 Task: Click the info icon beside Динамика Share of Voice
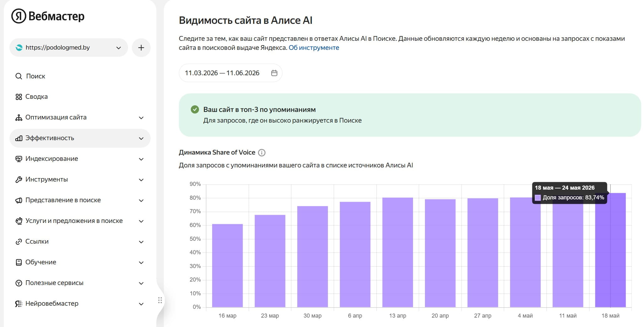[262, 153]
